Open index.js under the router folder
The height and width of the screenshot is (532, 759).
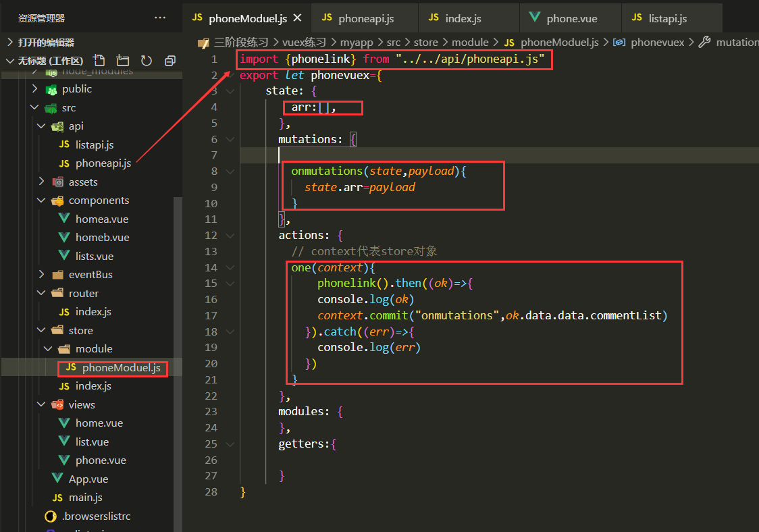pos(92,312)
